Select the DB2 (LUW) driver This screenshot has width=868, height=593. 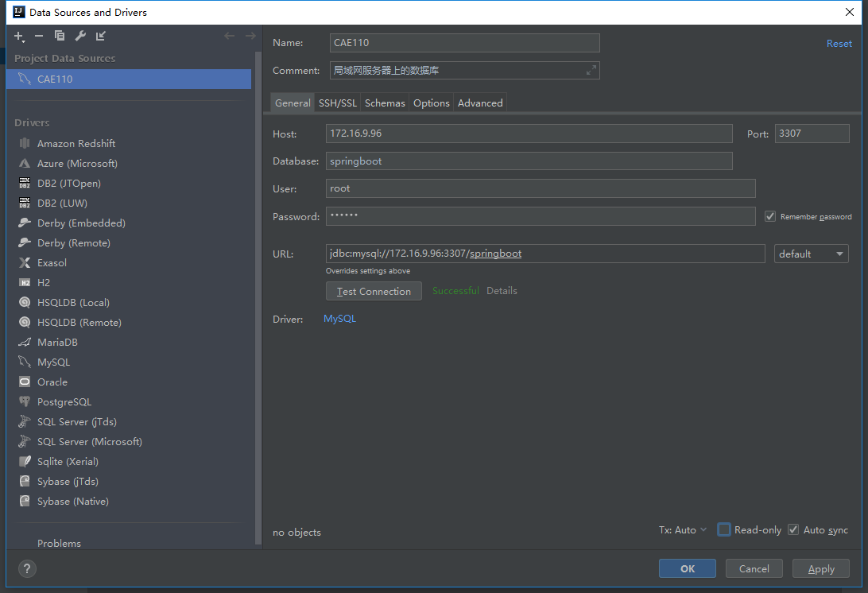tap(129, 203)
